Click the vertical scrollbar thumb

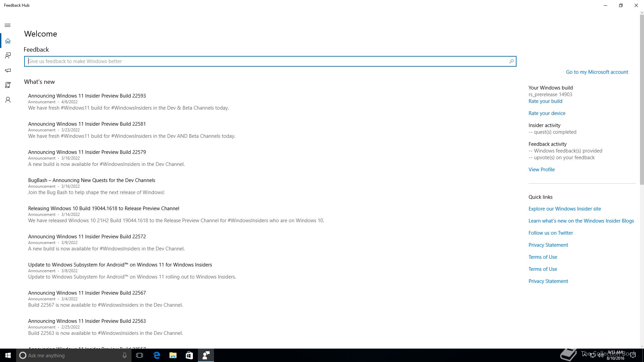click(x=642, y=100)
